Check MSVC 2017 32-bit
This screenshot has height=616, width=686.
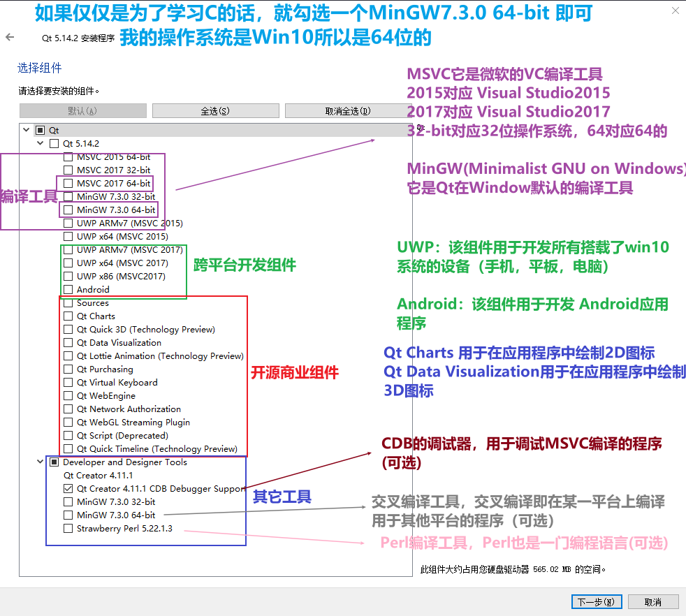click(x=68, y=170)
